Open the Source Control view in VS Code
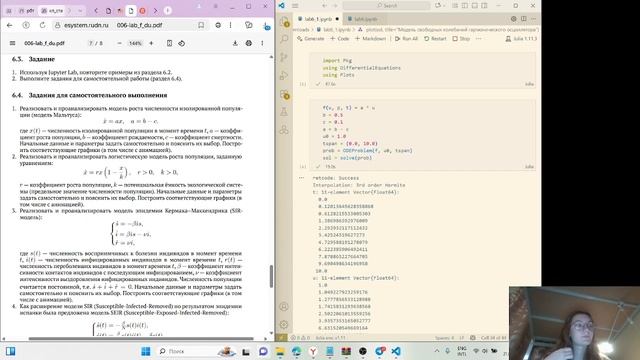The image size is (640, 360). (x=284, y=57)
